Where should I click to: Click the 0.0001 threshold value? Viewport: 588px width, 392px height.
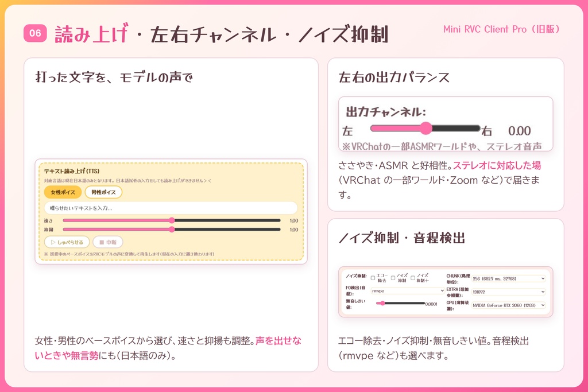pos(431,304)
